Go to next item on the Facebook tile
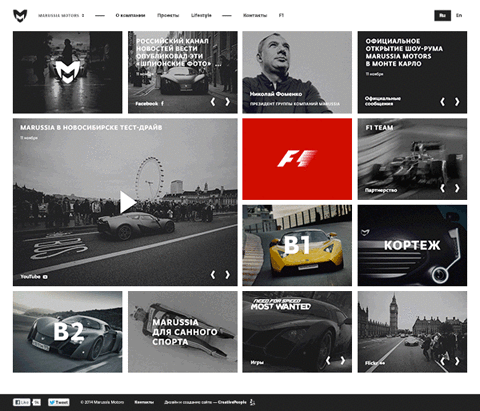The width and height of the screenshot is (480, 411). click(227, 102)
